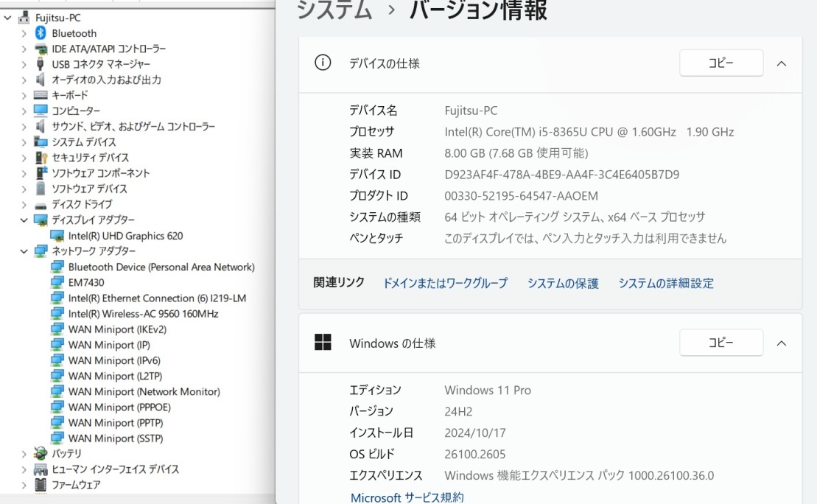Copy the デバイスの仕様 details
The height and width of the screenshot is (504, 817).
pyautogui.click(x=721, y=63)
